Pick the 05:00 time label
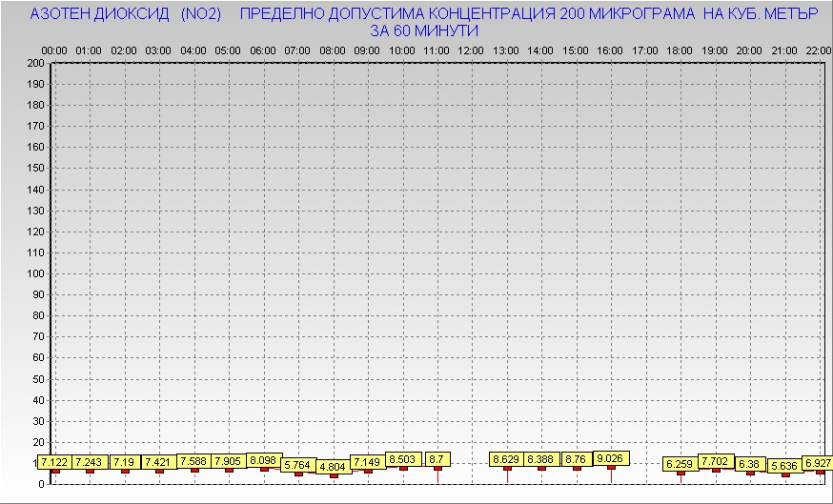 [228, 51]
